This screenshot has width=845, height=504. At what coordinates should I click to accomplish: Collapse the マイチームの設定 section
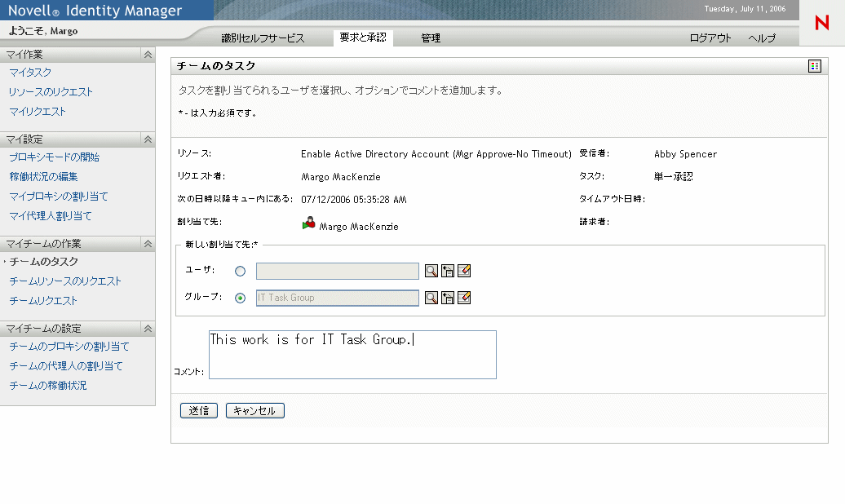(x=148, y=329)
